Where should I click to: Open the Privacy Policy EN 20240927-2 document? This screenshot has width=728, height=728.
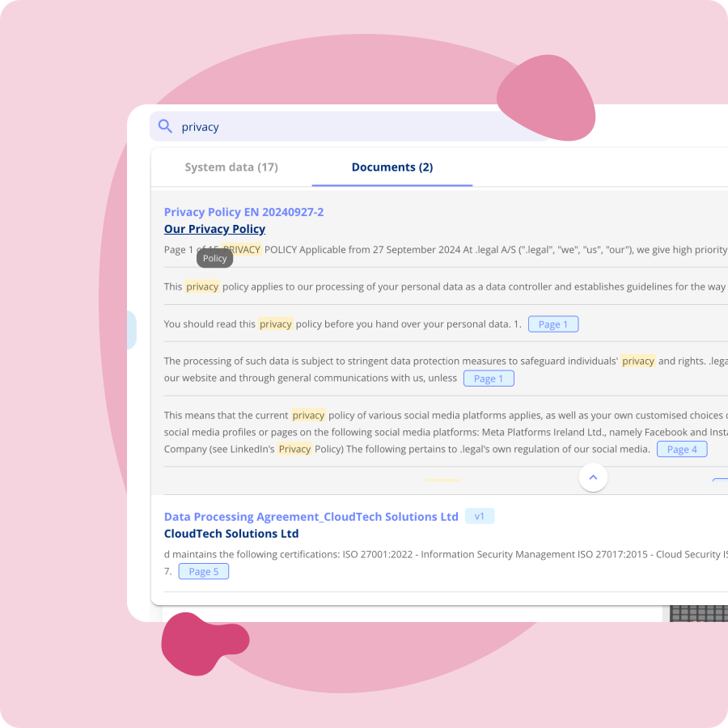[x=243, y=212]
